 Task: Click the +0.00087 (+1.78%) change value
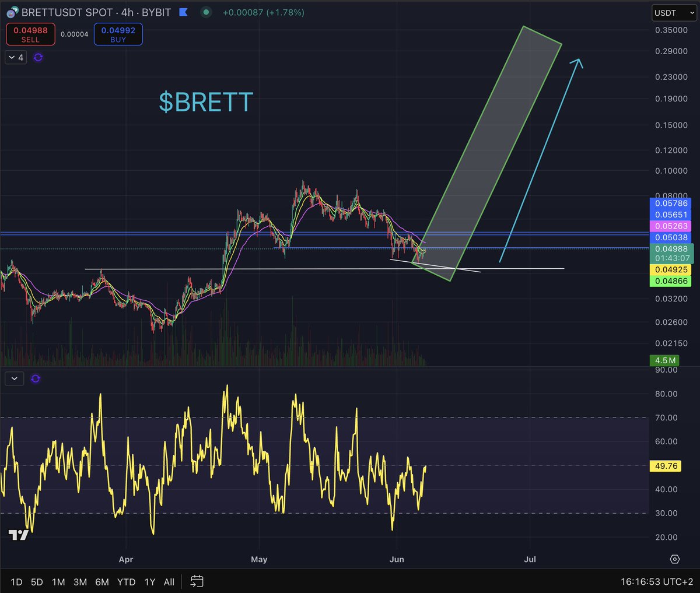click(264, 12)
